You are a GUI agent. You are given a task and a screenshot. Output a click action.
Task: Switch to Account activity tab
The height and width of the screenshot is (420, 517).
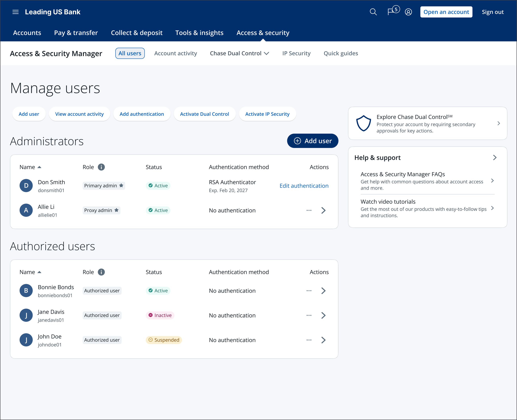click(x=176, y=53)
